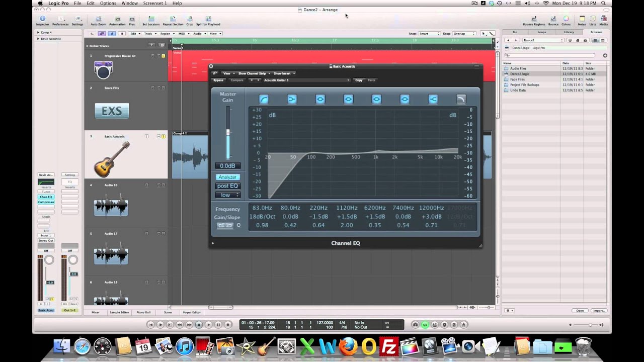Open the Options menu in the menu bar

coord(108,3)
